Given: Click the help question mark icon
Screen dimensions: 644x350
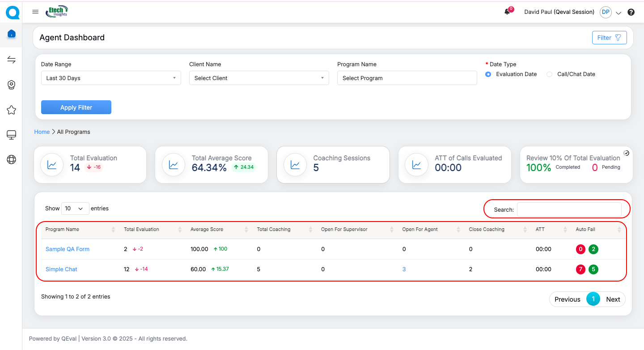Looking at the screenshot, I should point(631,12).
